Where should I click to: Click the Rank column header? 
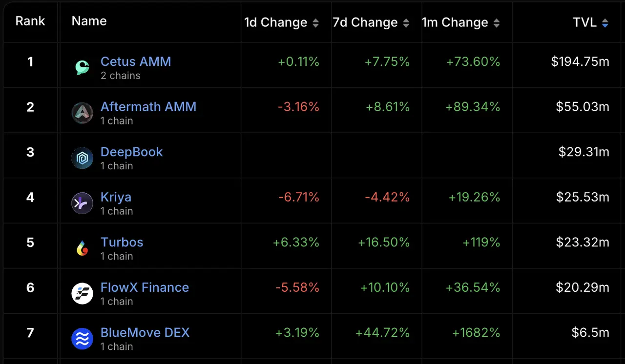[30, 21]
